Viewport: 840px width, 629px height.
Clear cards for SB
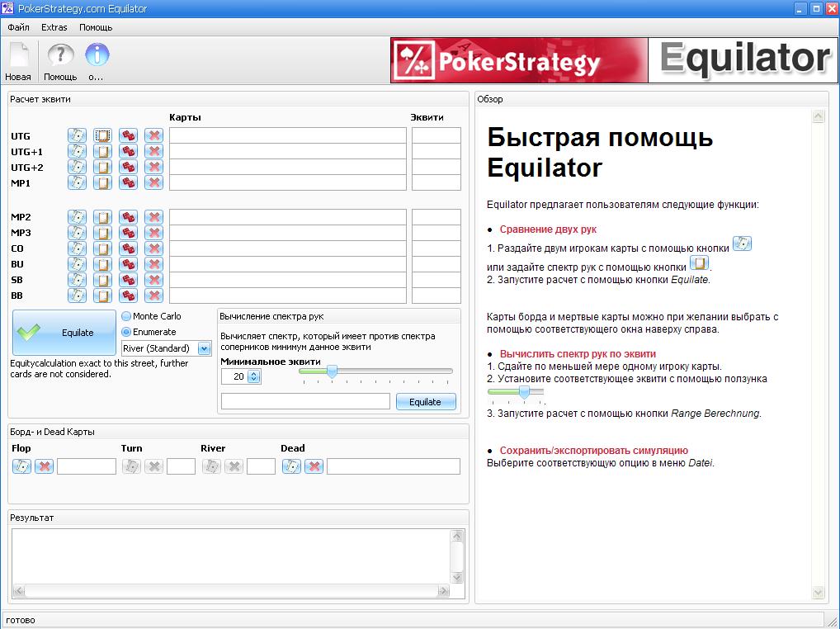pyautogui.click(x=153, y=279)
